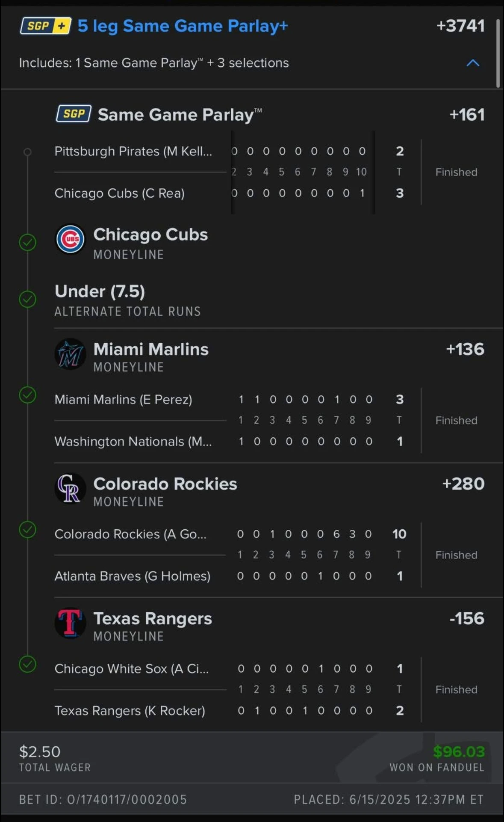Image resolution: width=504 pixels, height=822 pixels.
Task: Click the checkmark next to White Sox score
Action: tap(28, 664)
